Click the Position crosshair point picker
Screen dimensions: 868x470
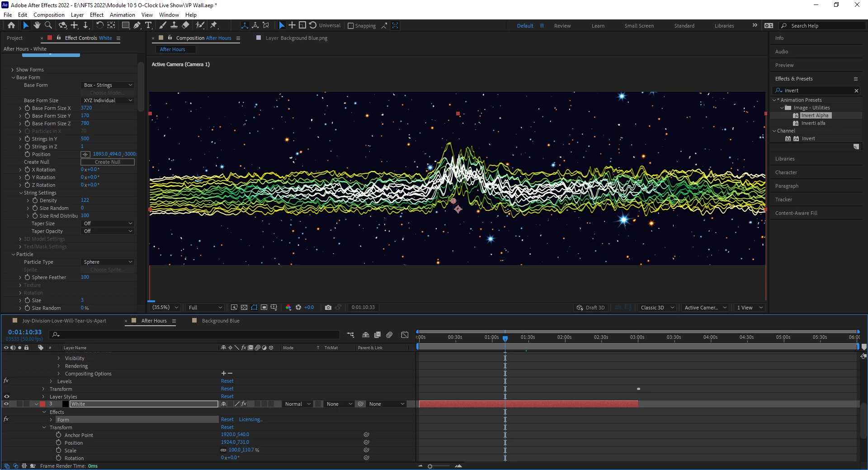pos(85,154)
